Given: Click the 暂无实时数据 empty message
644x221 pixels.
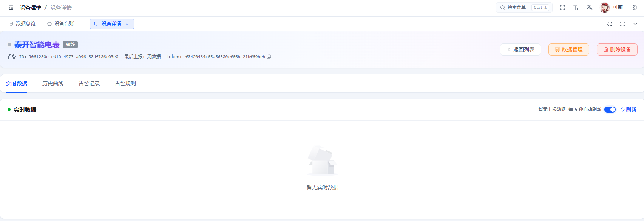Looking at the screenshot, I should [323, 187].
